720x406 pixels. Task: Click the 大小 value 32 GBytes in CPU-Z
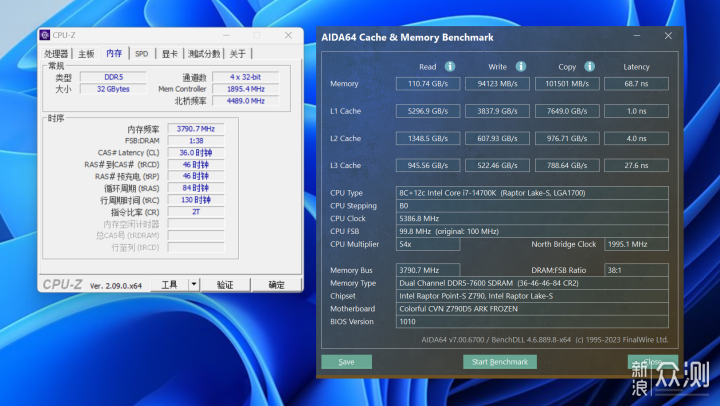click(x=113, y=89)
